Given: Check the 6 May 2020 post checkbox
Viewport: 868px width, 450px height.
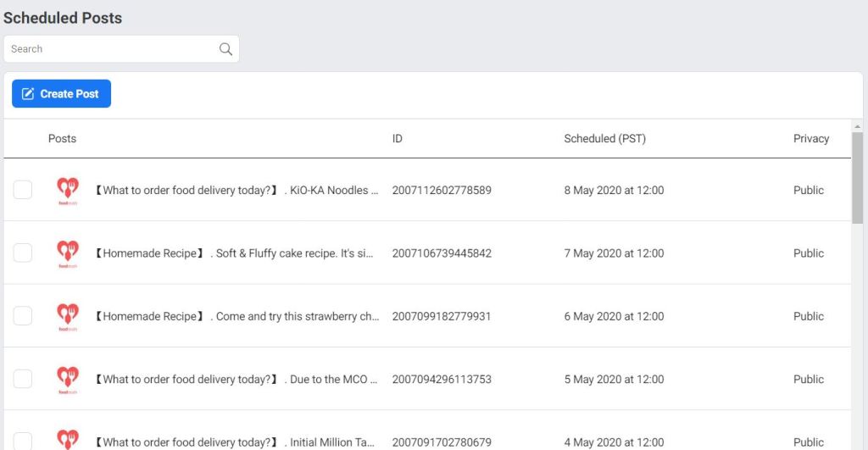Looking at the screenshot, I should click(x=23, y=316).
